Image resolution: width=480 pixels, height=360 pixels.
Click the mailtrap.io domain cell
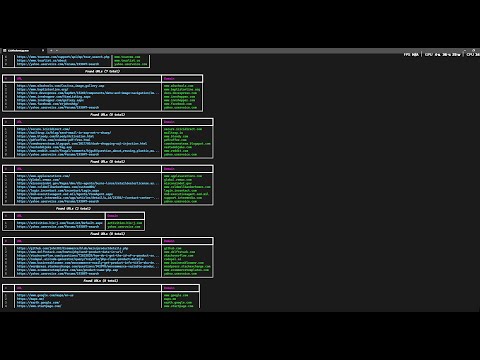173,133
